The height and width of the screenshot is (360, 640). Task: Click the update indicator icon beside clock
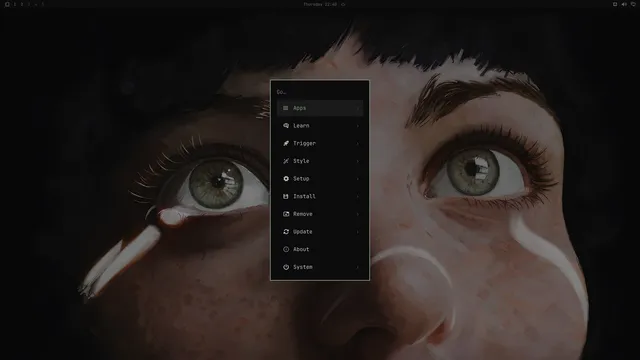[343, 4]
